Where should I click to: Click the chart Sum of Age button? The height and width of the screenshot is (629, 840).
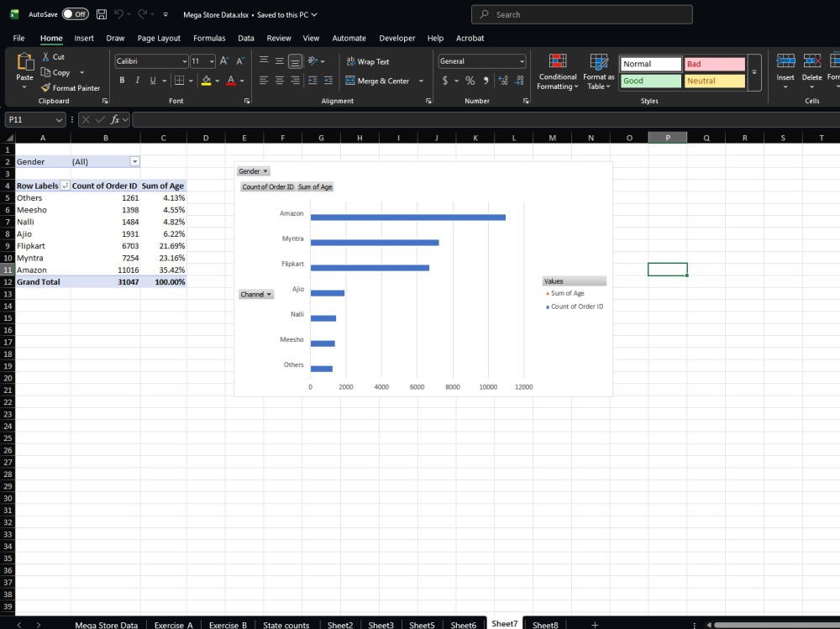(x=315, y=186)
